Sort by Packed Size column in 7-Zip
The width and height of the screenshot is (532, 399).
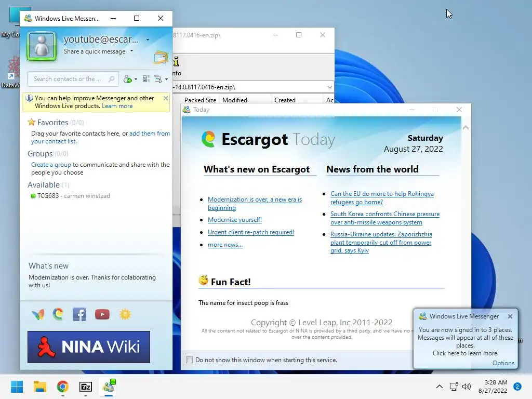[200, 100]
